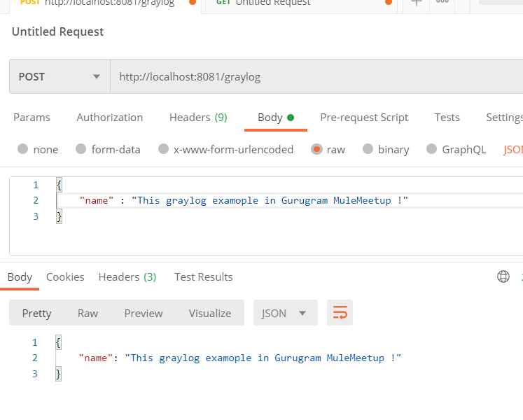Image resolution: width=523 pixels, height=420 pixels.
Task: Expand the response JSON format dropdown
Action: click(x=285, y=313)
